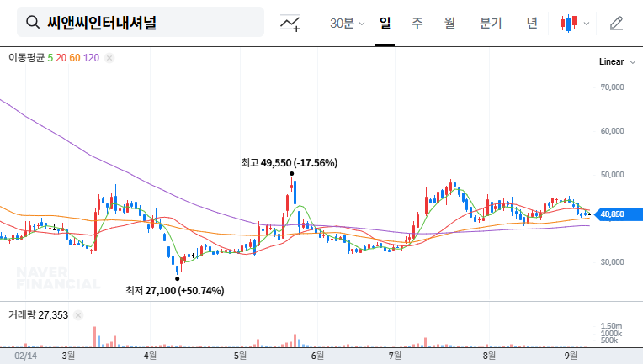
Task: Click the 5-day moving average label
Action: [50, 58]
